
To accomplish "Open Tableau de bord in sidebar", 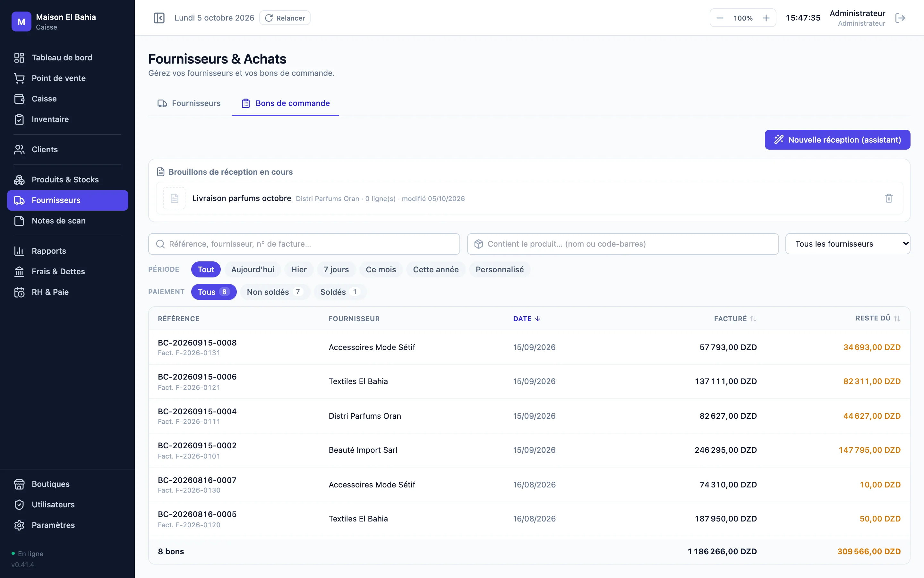I will [68, 57].
